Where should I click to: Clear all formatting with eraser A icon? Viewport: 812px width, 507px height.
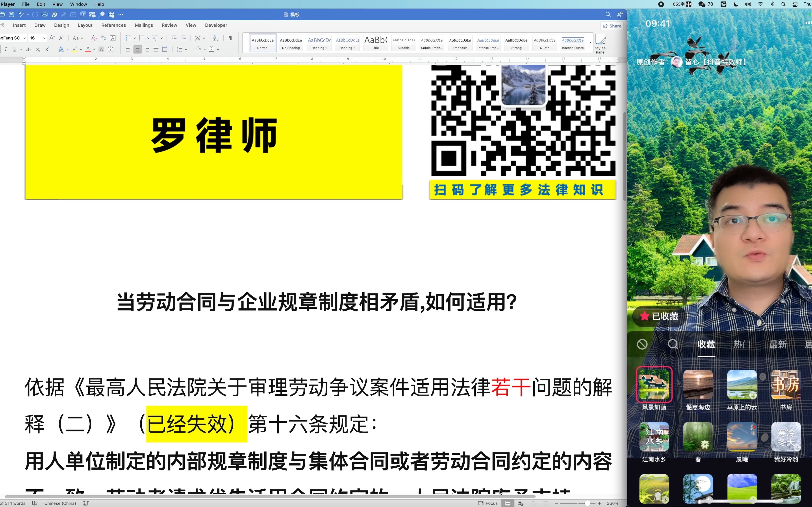click(94, 38)
